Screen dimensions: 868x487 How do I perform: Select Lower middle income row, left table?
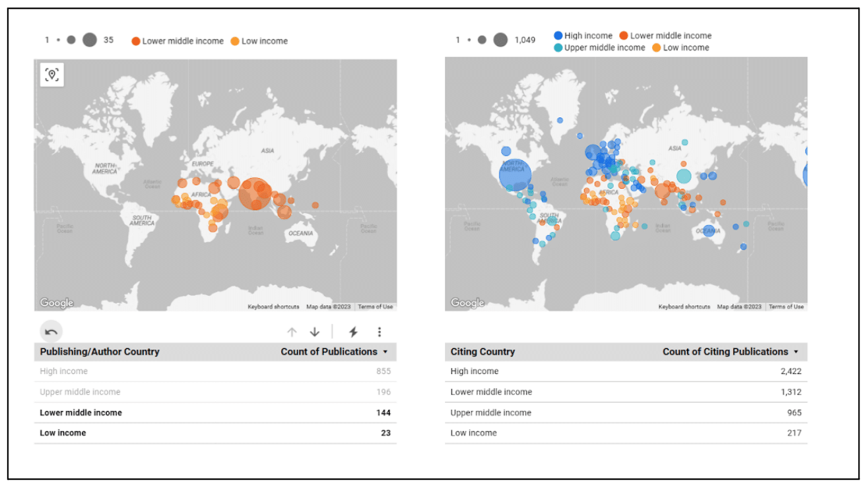click(81, 412)
